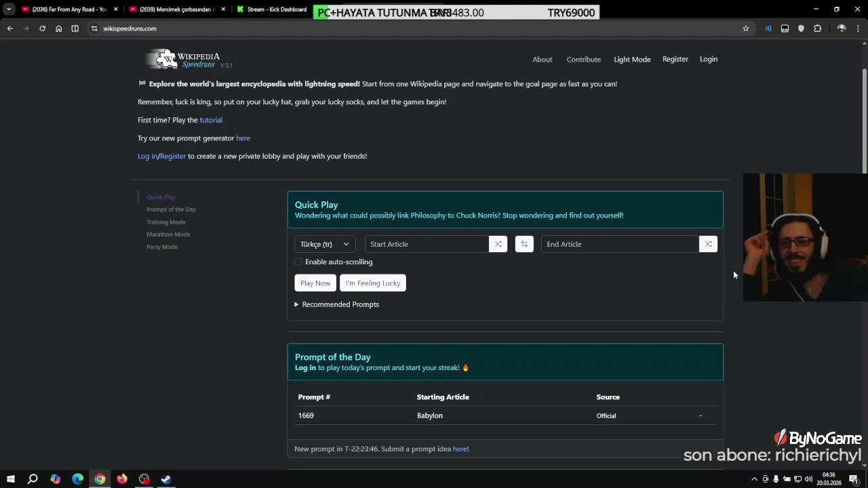
Task: Focus the End Article input field
Action: click(x=620, y=244)
